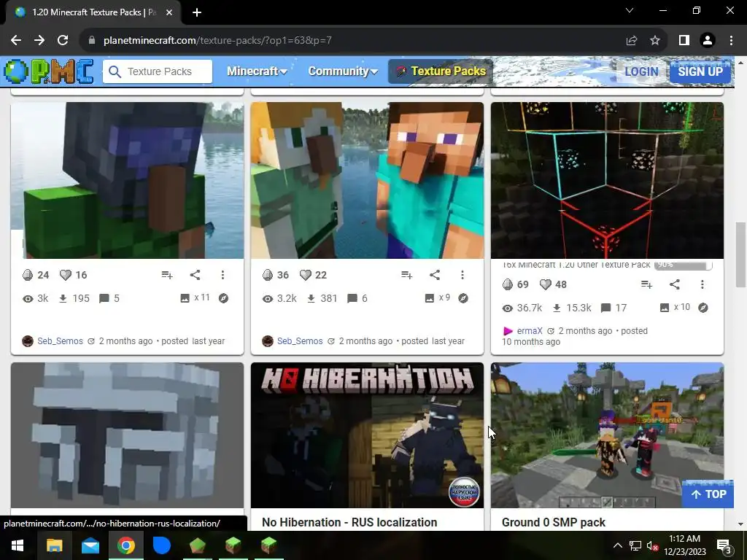Open the outlined ores texture pack thumbnail
Viewport: 747px width, 560px height.
pos(607,181)
